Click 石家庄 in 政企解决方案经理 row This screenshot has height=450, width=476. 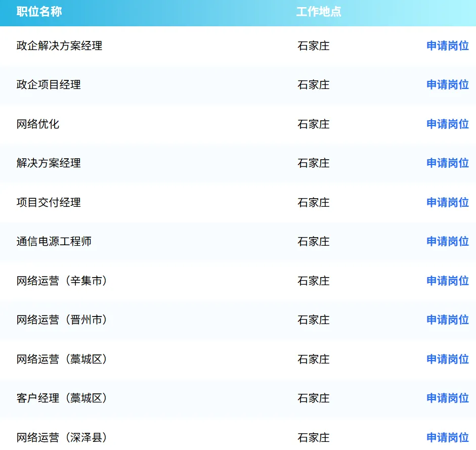coord(314,46)
